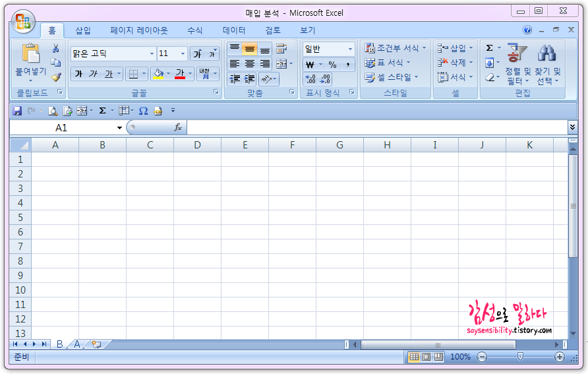Align text right
This screenshot has width=588, height=374.
tap(265, 64)
